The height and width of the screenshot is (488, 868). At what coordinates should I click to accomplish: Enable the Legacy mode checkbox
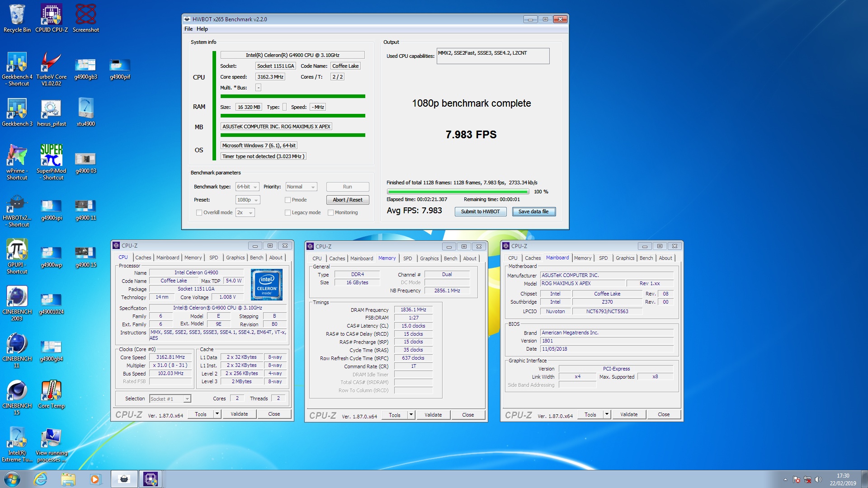[x=288, y=212]
